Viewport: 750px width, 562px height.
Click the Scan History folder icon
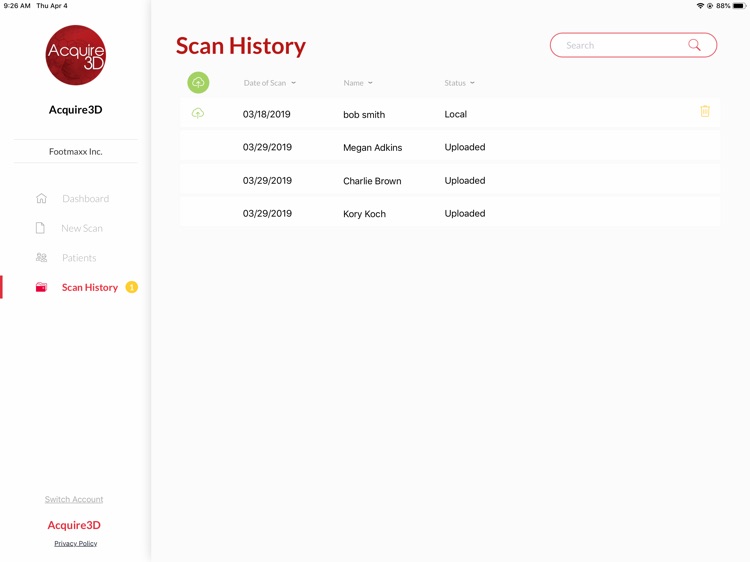click(x=42, y=287)
